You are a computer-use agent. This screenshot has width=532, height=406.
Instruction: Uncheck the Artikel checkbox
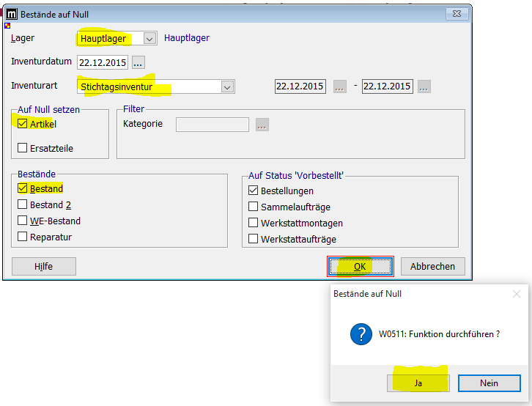22,124
